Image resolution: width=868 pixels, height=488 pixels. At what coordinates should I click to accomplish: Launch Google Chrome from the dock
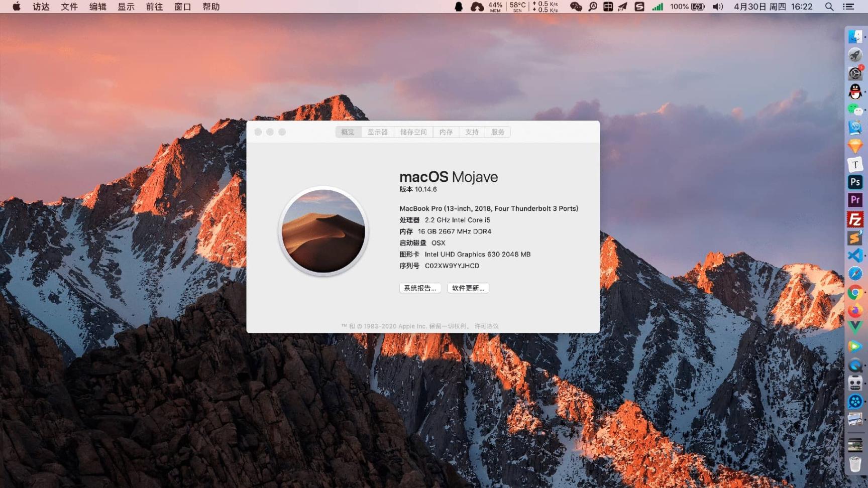pyautogui.click(x=855, y=292)
